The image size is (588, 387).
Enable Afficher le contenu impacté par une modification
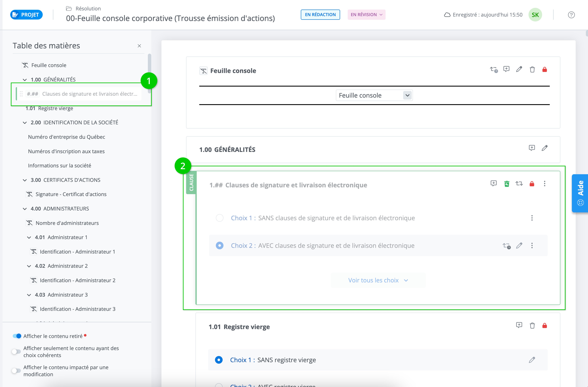pos(16,370)
